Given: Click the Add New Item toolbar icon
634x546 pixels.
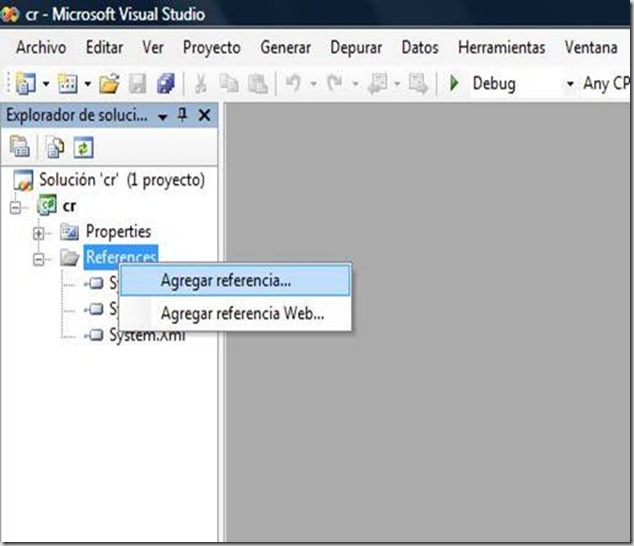Looking at the screenshot, I should point(68,84).
